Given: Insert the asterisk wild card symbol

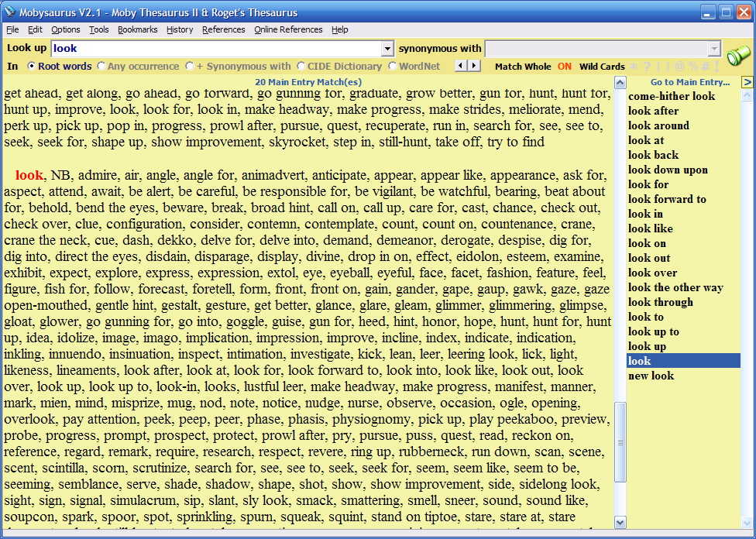Looking at the screenshot, I should (x=634, y=67).
